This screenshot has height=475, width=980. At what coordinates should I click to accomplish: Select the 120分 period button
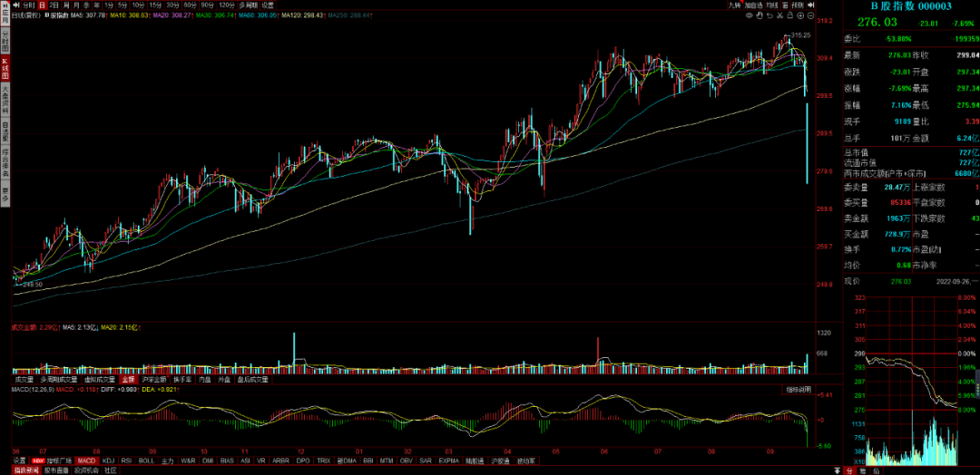227,5
